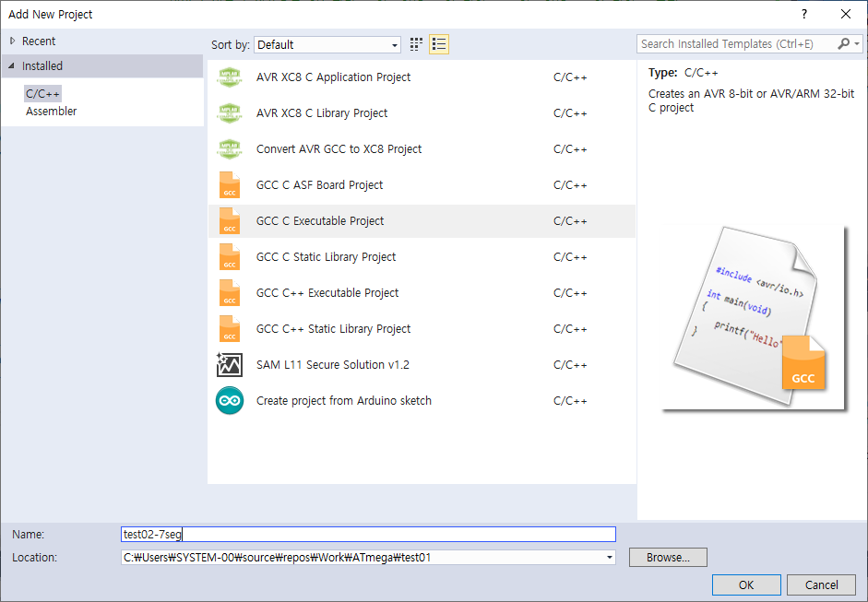Screen dimensions: 868x602
Task: Click the AVR XC8 C Library Project icon
Action: (230, 113)
